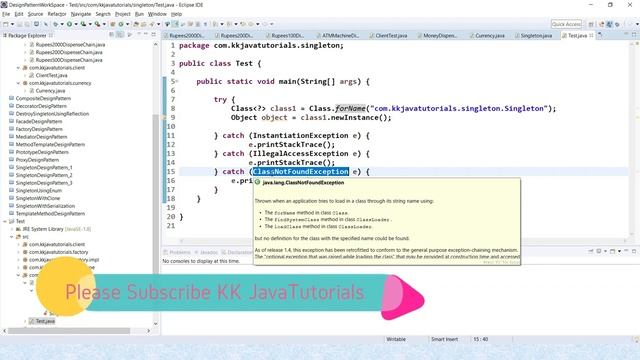Open the Source menu
Image resolution: width=640 pixels, height=360 pixels.
click(35, 14)
